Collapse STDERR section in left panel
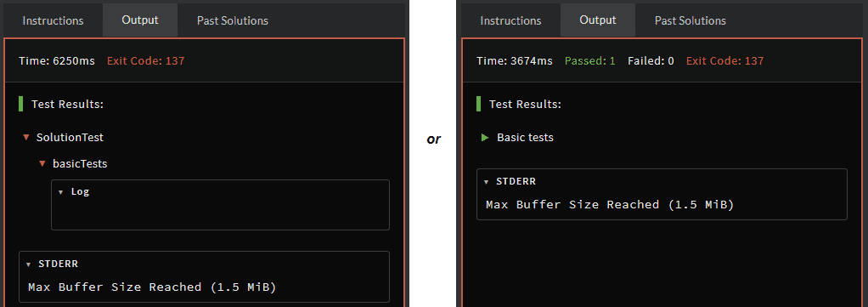Image resolution: width=868 pixels, height=307 pixels. pyautogui.click(x=29, y=264)
